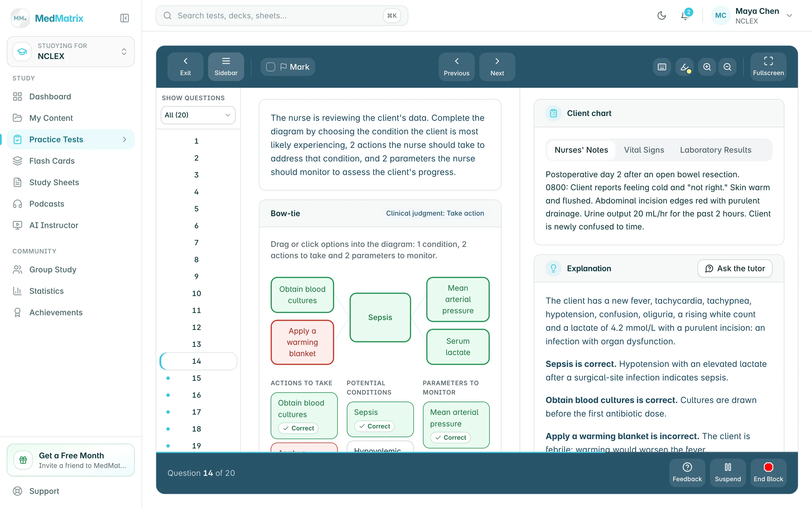Select the highlighter pen tool
Viewport: 812px width, 508px height.
click(685, 67)
